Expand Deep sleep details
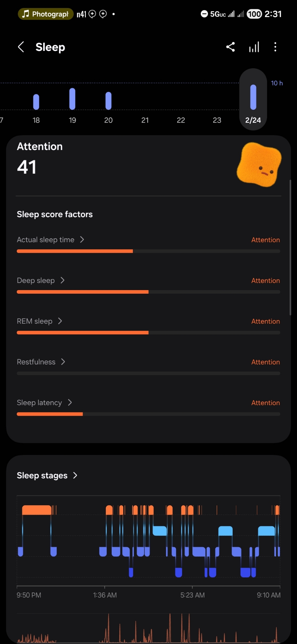The height and width of the screenshot is (644, 297). [41, 280]
